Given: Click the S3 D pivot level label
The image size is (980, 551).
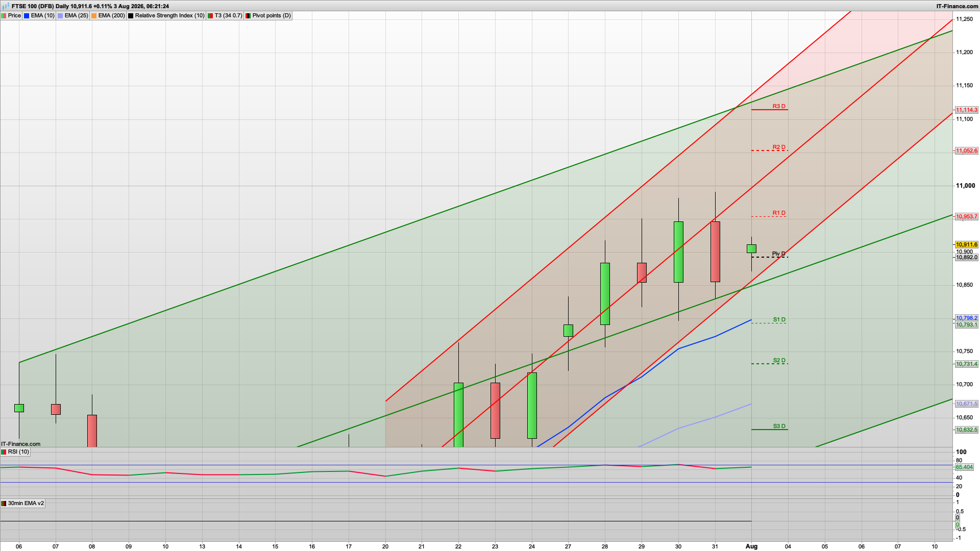Looking at the screenshot, I should (779, 427).
